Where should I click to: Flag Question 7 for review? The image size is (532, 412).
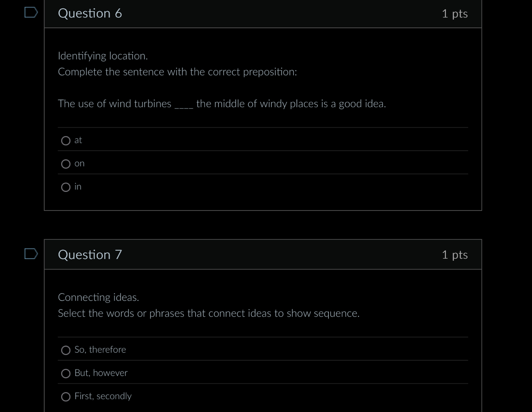(x=31, y=254)
